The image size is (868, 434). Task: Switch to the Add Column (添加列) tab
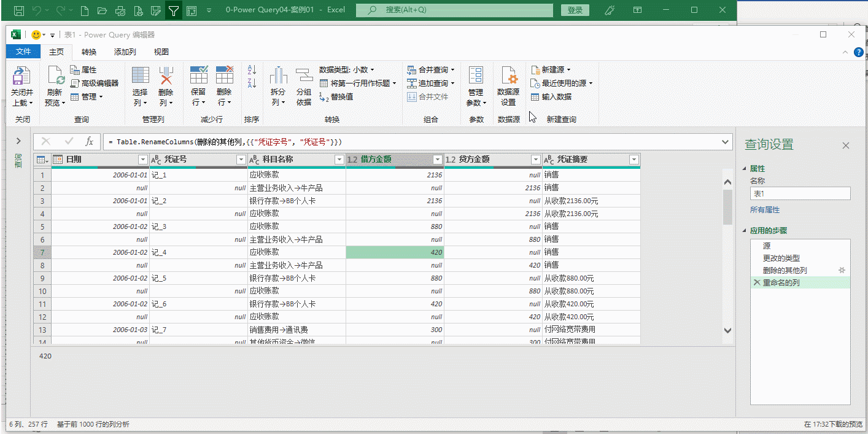click(x=125, y=52)
